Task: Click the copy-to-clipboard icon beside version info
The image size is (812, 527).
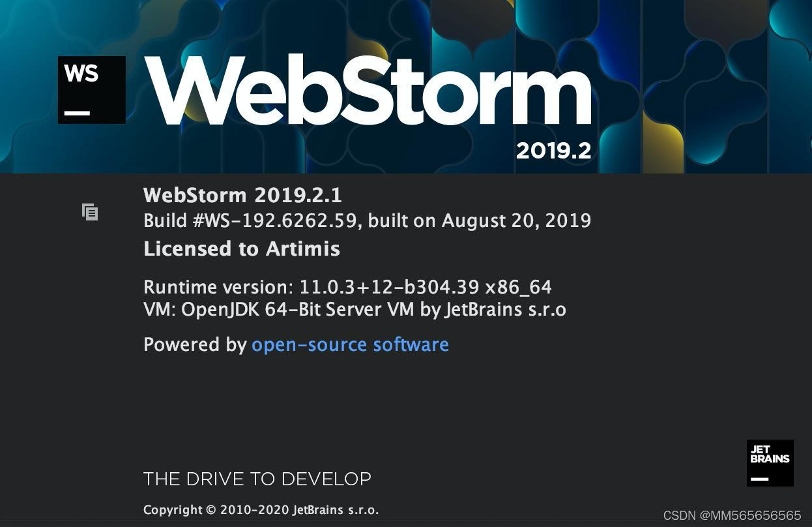Action: click(90, 212)
